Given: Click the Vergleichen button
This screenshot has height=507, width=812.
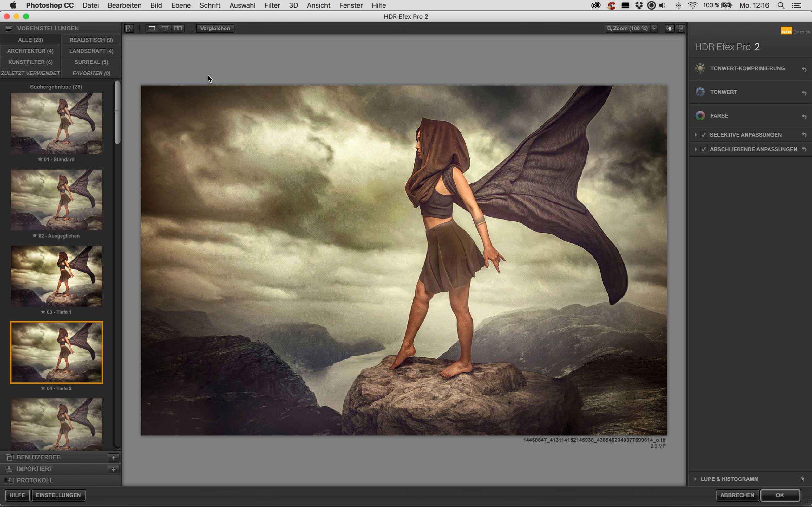Looking at the screenshot, I should [215, 29].
